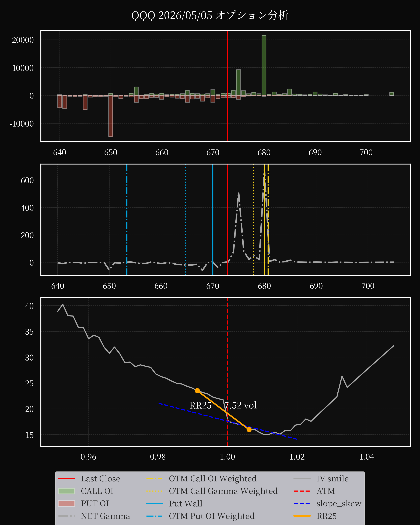
Task: Click the "OTM Call Gamma Weighted" legend label
Action: point(223,491)
